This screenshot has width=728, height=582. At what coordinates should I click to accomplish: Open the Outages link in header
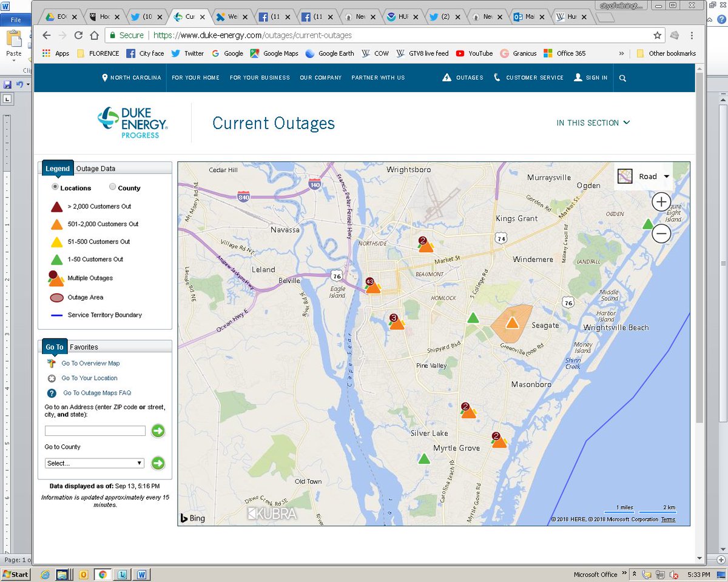coord(463,78)
